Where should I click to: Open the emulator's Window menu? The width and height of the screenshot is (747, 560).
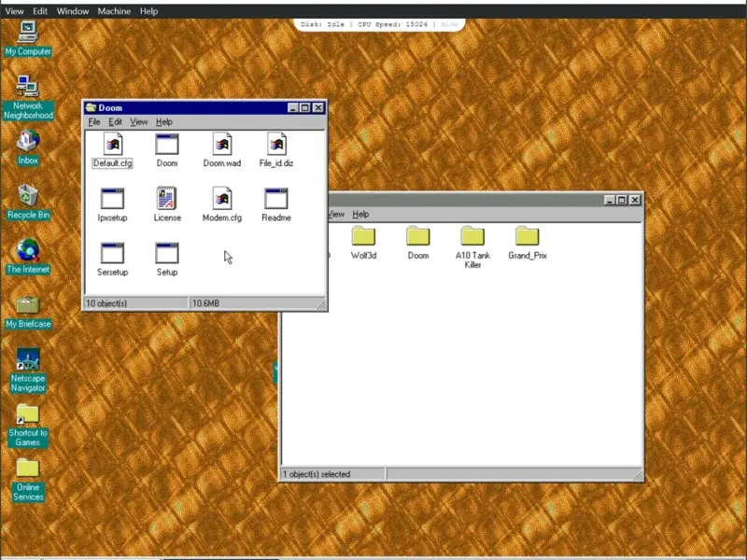[73, 11]
